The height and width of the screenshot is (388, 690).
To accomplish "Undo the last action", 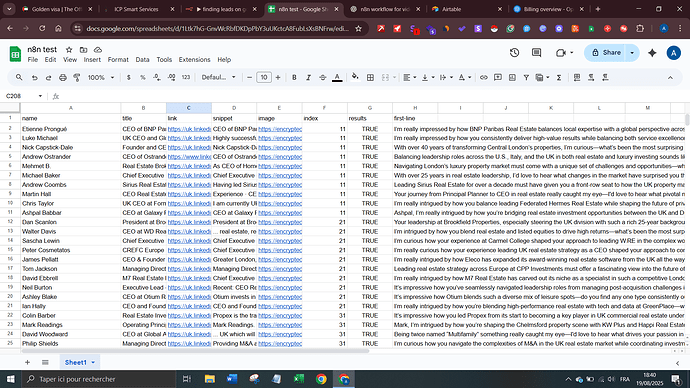I will (x=34, y=77).
